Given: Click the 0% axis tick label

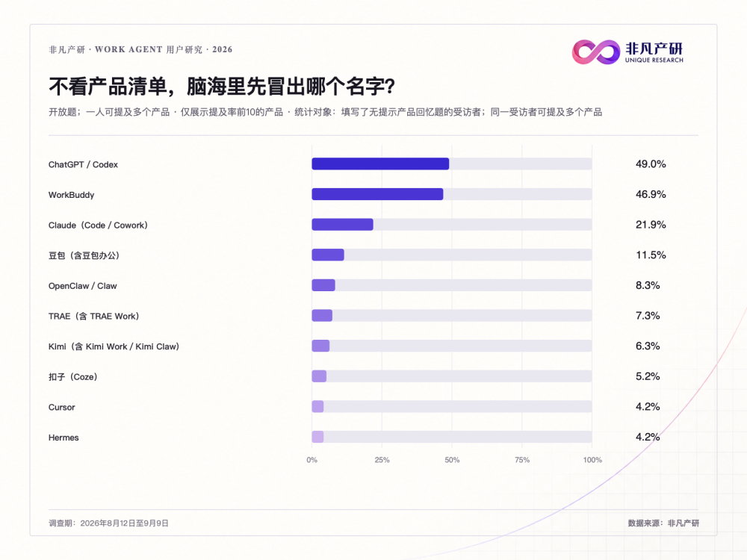Looking at the screenshot, I should pyautogui.click(x=312, y=460).
